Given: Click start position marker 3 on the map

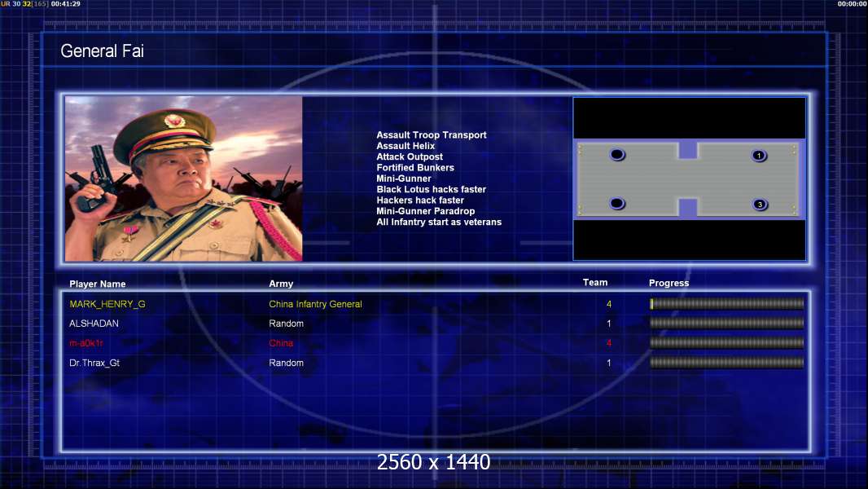Looking at the screenshot, I should click(x=759, y=205).
